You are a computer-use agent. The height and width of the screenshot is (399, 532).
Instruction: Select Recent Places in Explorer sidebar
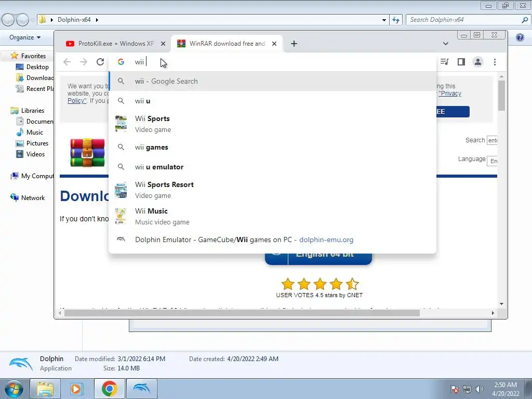pyautogui.click(x=35, y=88)
